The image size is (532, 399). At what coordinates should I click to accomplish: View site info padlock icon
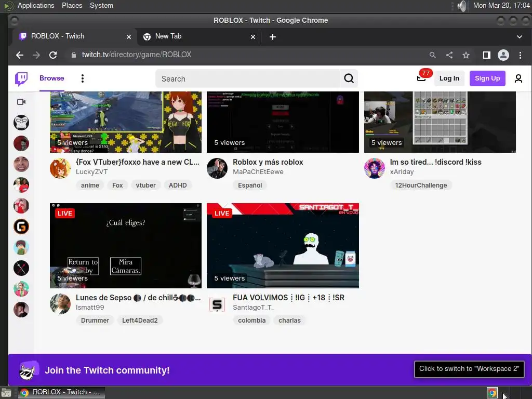(x=74, y=55)
